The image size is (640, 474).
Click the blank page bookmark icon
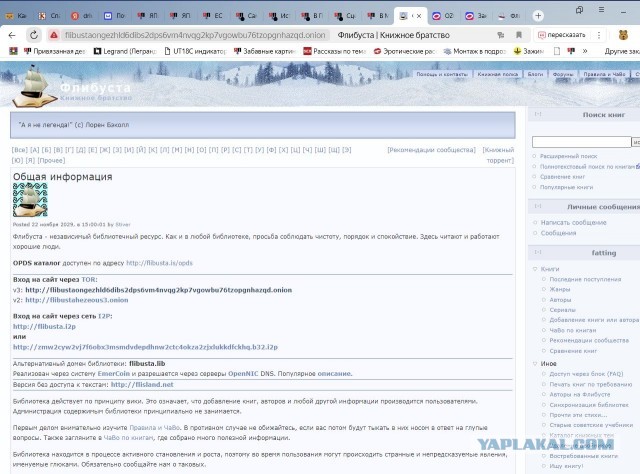pyautogui.click(x=557, y=51)
